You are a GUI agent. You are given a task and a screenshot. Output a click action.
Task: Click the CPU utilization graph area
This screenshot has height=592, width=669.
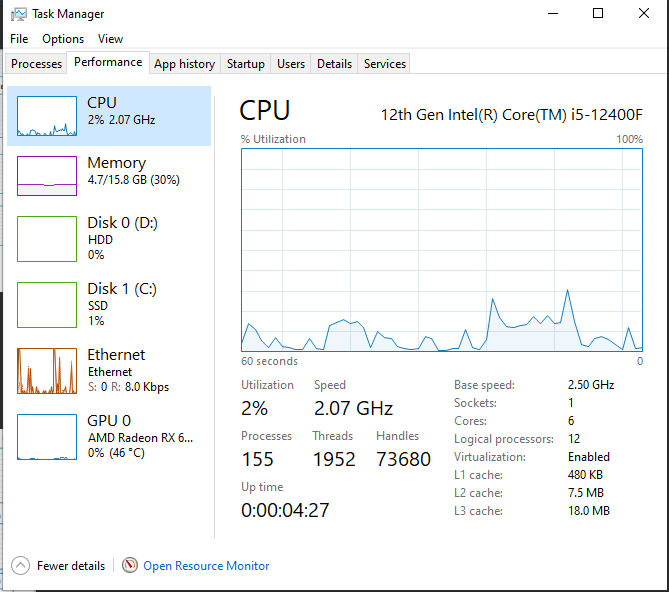point(442,250)
